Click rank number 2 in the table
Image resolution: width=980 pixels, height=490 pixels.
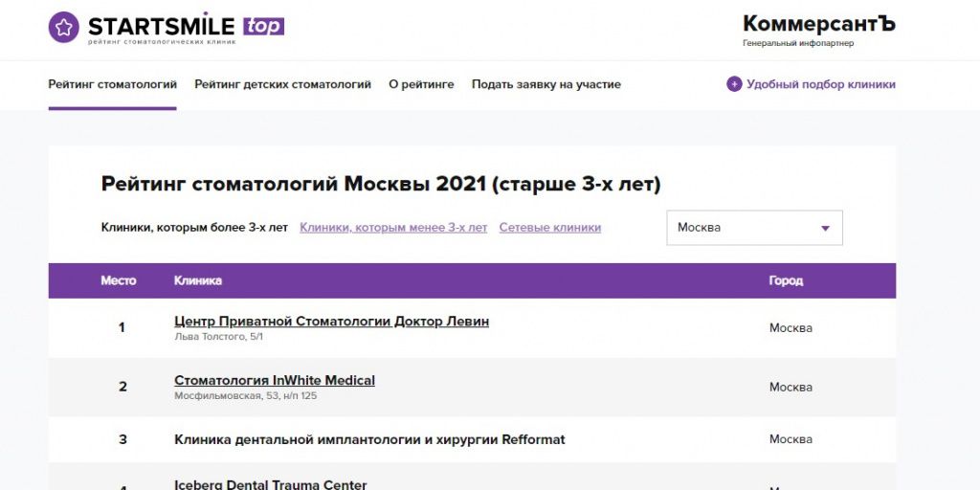[x=122, y=387]
